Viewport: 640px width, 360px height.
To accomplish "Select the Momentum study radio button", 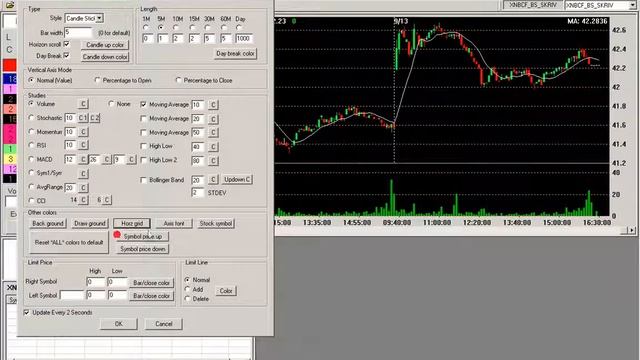I will coord(31,132).
